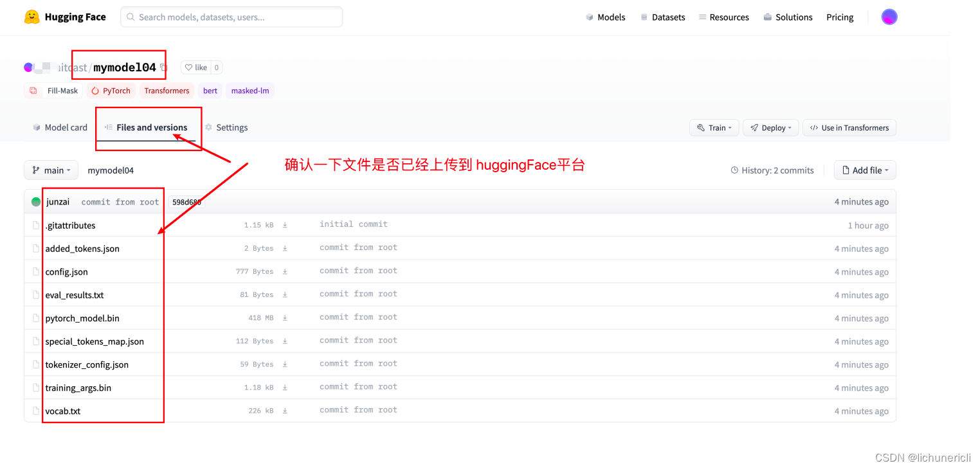This screenshot has height=468, width=980.
Task: Open Models in the top navigation
Action: pos(605,17)
